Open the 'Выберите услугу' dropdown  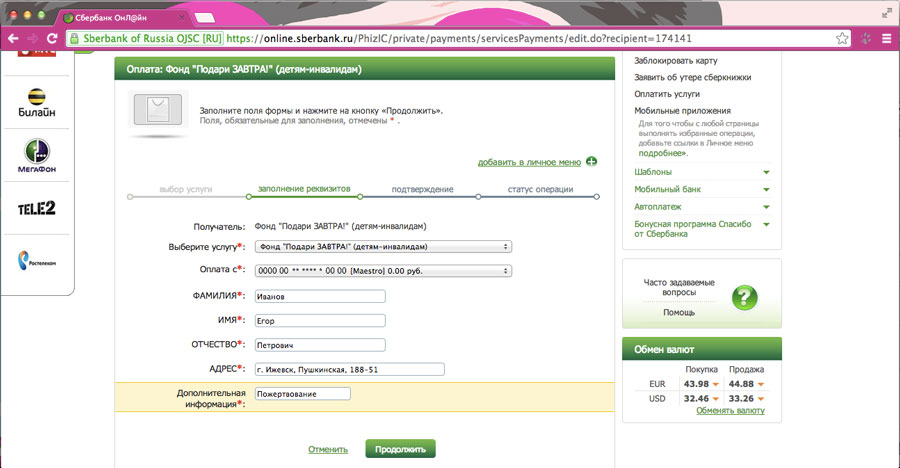tap(383, 246)
